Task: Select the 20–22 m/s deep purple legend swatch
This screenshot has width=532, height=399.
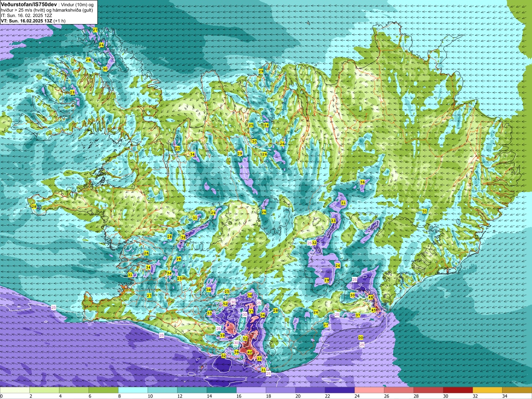Action: tap(310, 390)
